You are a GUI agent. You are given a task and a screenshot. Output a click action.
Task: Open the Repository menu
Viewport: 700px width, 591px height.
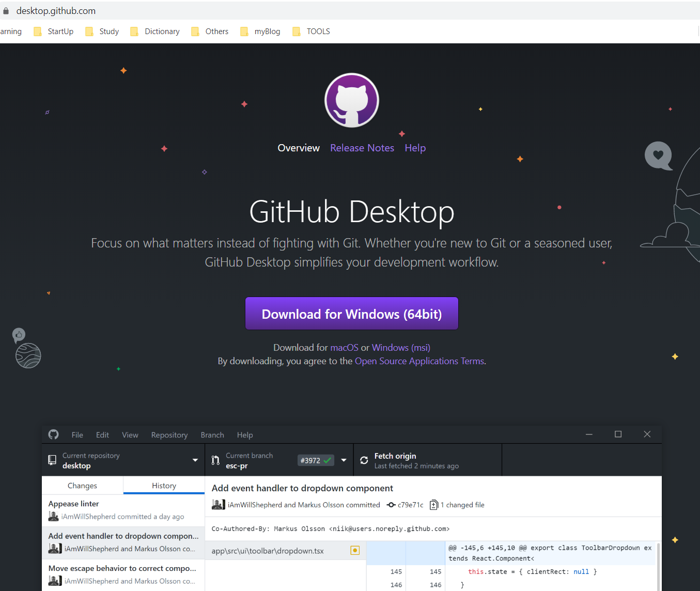(x=169, y=435)
